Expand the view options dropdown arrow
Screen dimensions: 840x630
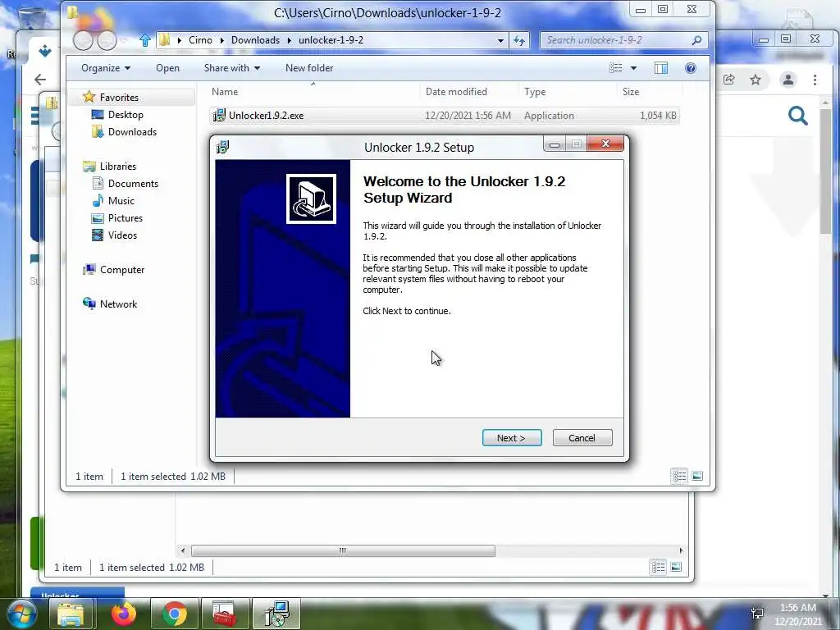point(634,68)
